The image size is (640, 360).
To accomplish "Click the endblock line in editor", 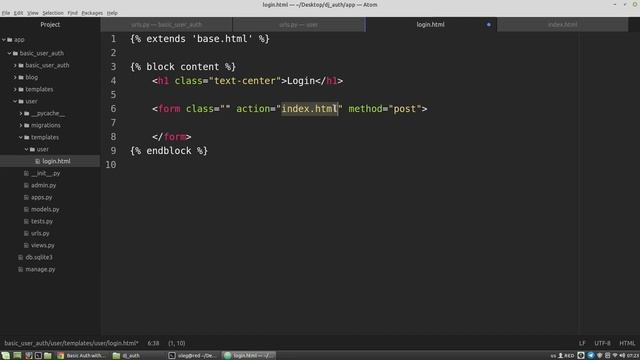I will point(169,151).
